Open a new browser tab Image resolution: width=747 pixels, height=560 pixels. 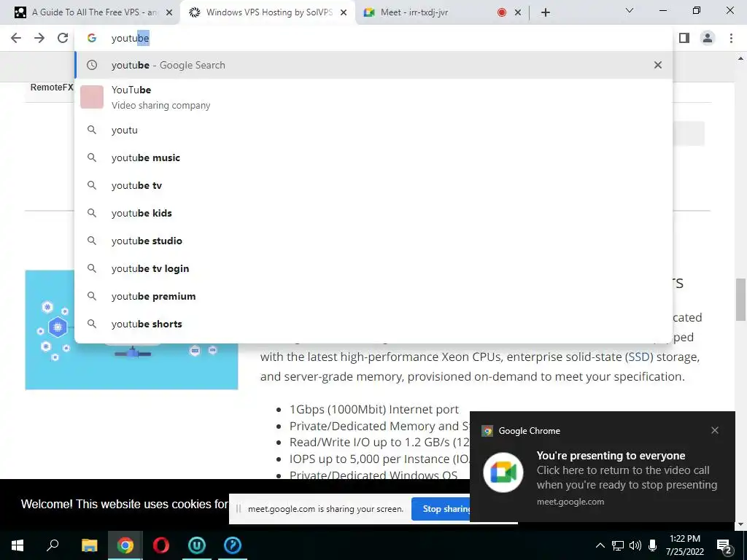[546, 12]
